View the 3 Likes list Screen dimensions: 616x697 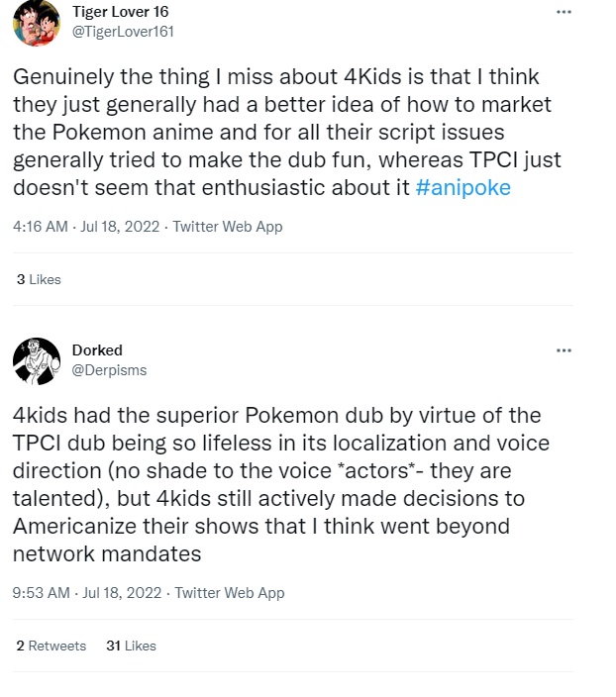[x=39, y=279]
